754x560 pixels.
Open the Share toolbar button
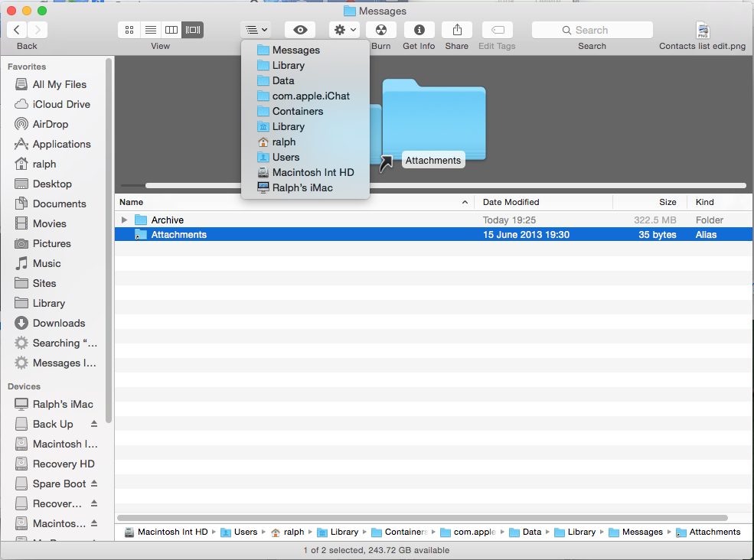[457, 30]
